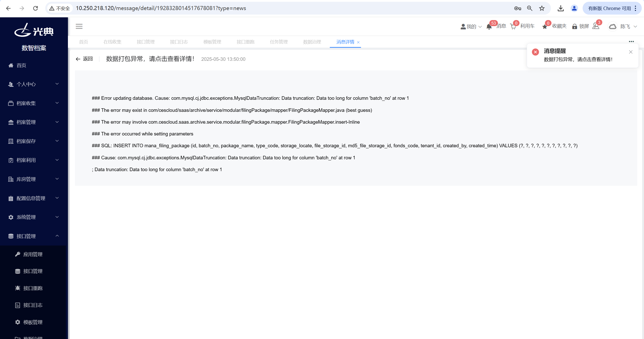Image resolution: width=644 pixels, height=339 pixels.
Task: Click the 档案利用 clipboard-check icon
Action: (11, 160)
